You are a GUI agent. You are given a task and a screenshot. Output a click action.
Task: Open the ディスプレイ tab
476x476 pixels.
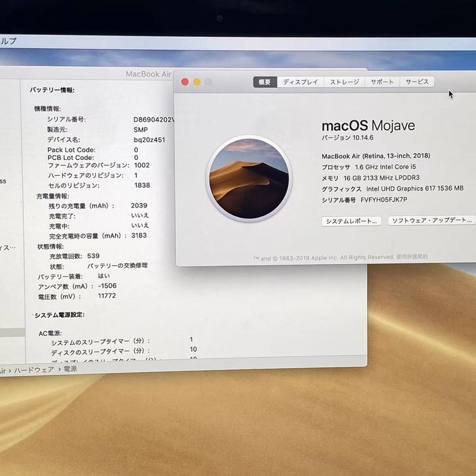click(301, 82)
